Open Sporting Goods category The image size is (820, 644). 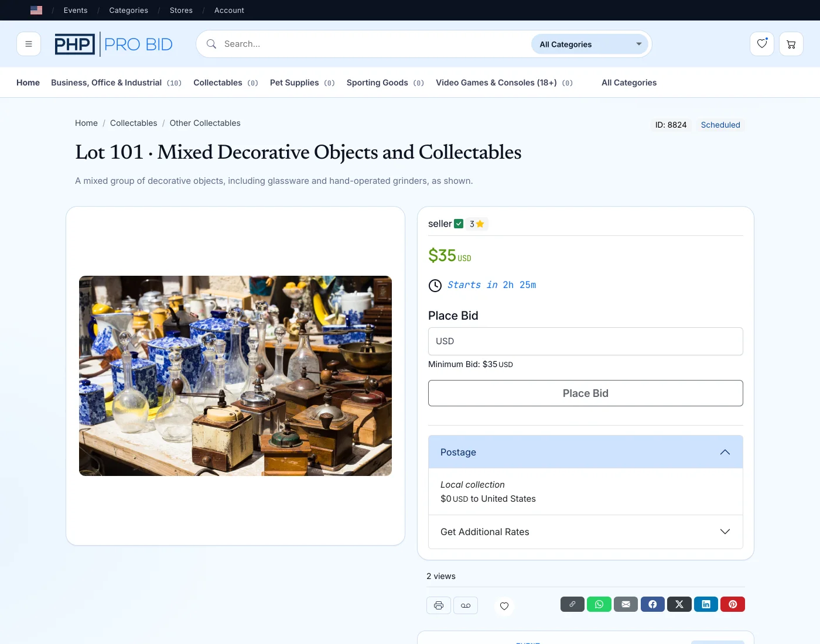tap(385, 83)
